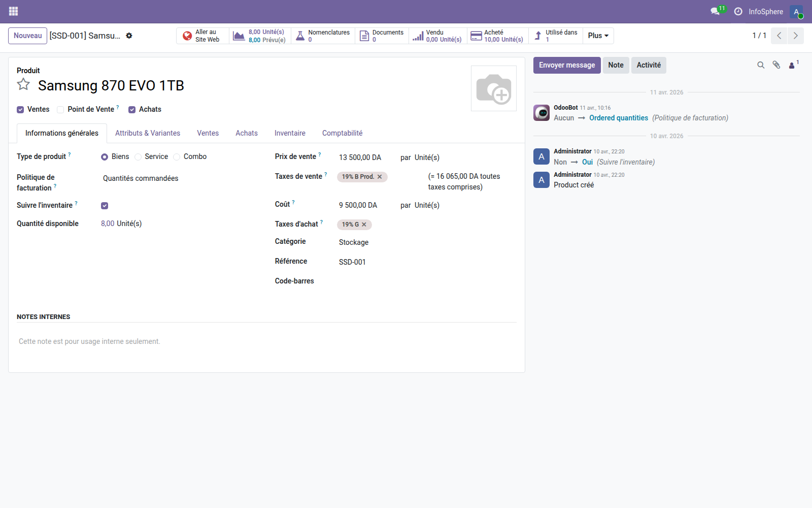Open the activities clock icon
This screenshot has height=508, width=812.
(738, 11)
